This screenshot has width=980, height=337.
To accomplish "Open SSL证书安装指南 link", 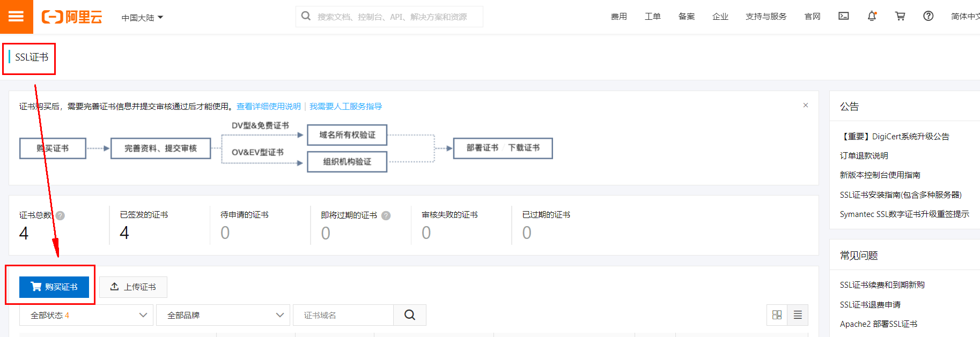I will 901,195.
